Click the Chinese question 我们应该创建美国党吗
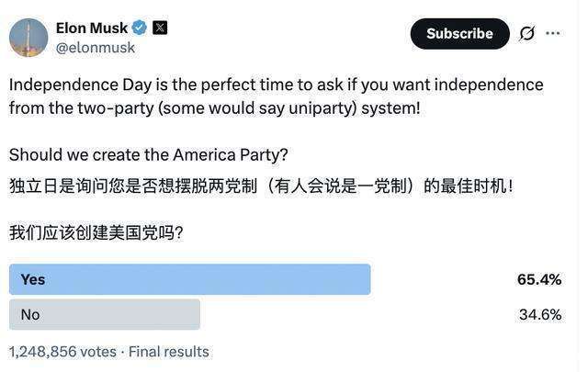The height and width of the screenshot is (372, 588). 96,232
